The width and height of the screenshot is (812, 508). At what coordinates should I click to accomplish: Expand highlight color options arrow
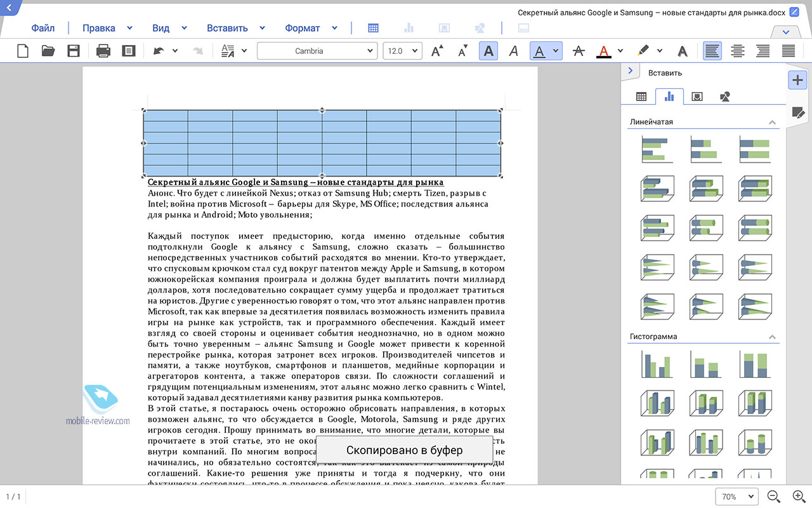coord(660,51)
